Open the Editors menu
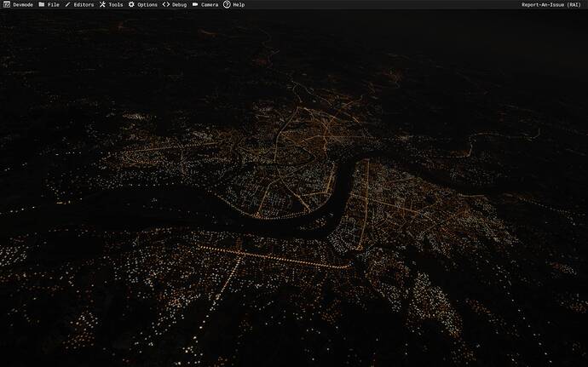588x367 pixels. [79, 5]
